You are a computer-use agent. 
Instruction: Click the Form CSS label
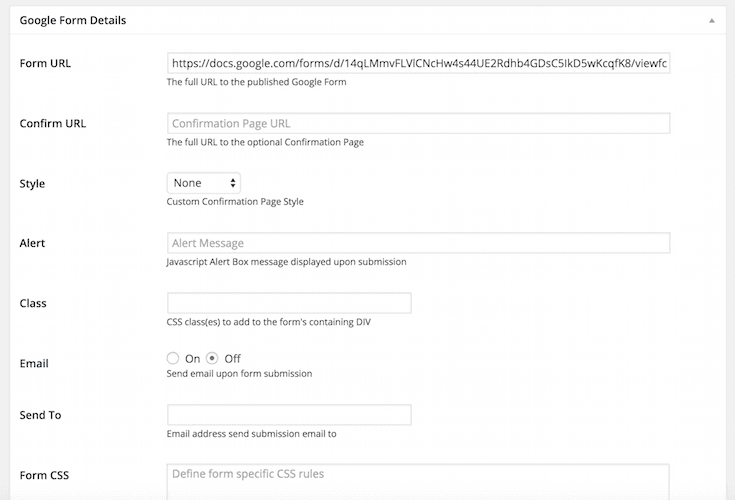pos(44,475)
